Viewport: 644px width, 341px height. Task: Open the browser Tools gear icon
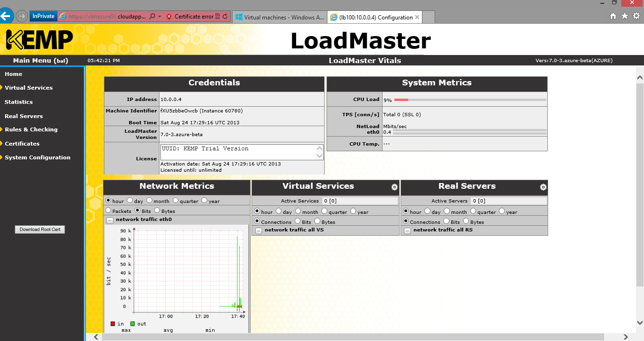click(636, 16)
